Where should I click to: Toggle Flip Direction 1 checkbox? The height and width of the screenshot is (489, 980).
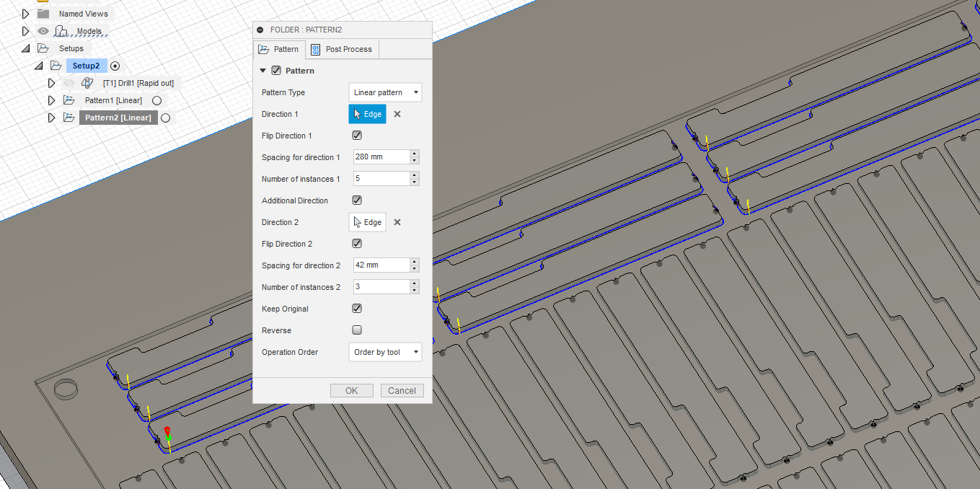coord(357,136)
